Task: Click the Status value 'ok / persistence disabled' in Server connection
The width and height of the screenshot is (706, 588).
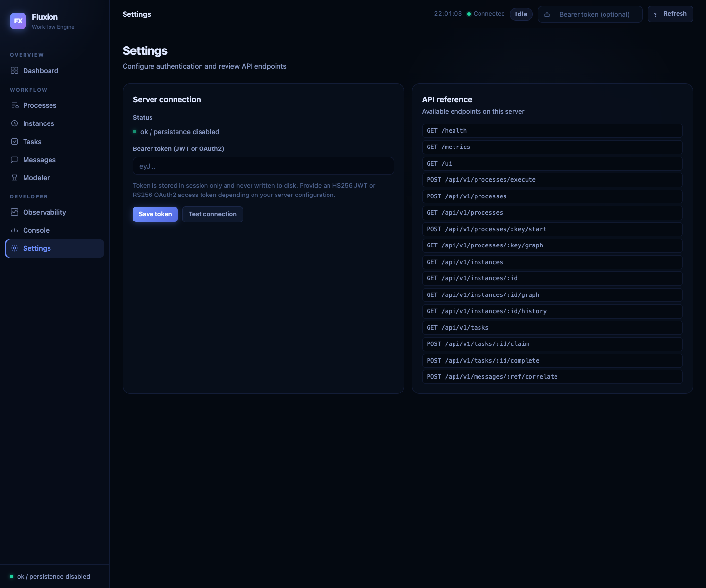Action: coord(180,132)
